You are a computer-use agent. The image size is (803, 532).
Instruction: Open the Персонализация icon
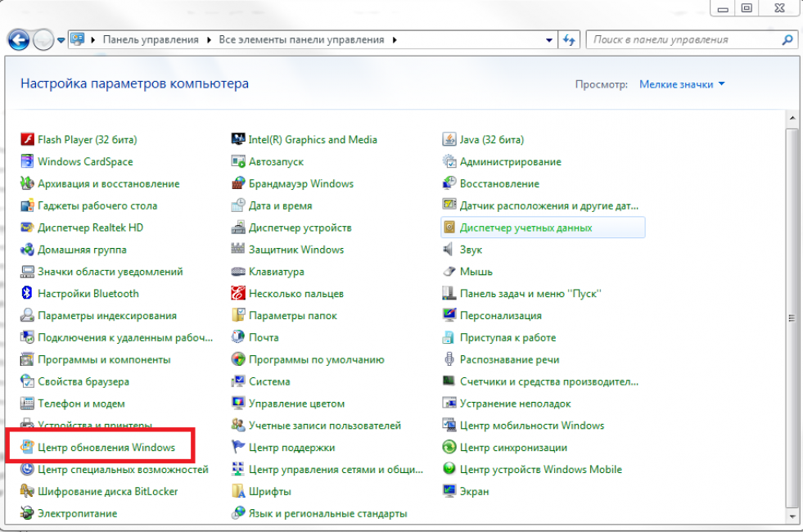[449, 315]
